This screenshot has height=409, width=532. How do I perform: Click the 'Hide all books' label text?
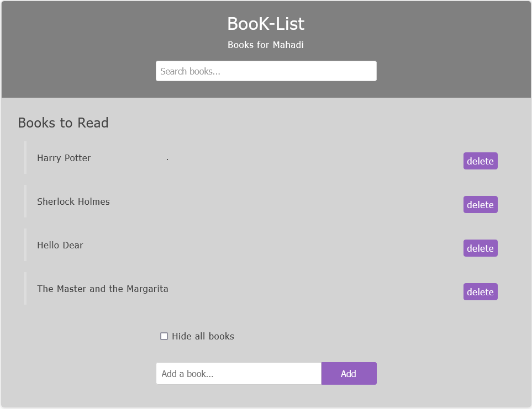(x=203, y=336)
